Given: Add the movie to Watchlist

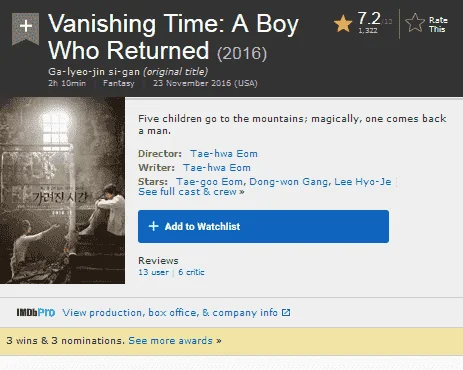Looking at the screenshot, I should pyautogui.click(x=263, y=226).
